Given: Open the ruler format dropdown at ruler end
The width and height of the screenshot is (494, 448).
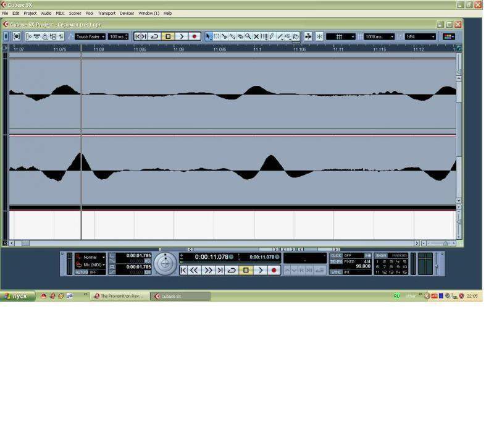Looking at the screenshot, I should [459, 49].
